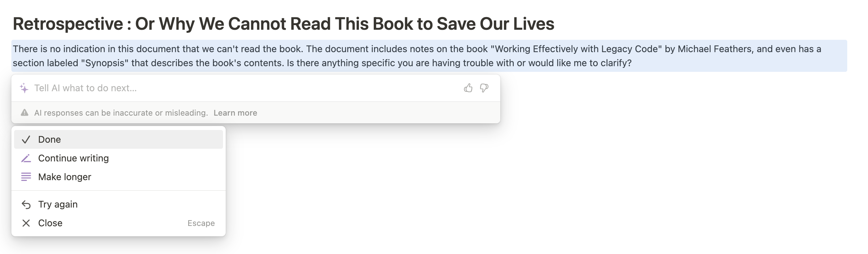Give a thumbs down on the AI response
Image resolution: width=868 pixels, height=254 pixels.
coord(484,88)
